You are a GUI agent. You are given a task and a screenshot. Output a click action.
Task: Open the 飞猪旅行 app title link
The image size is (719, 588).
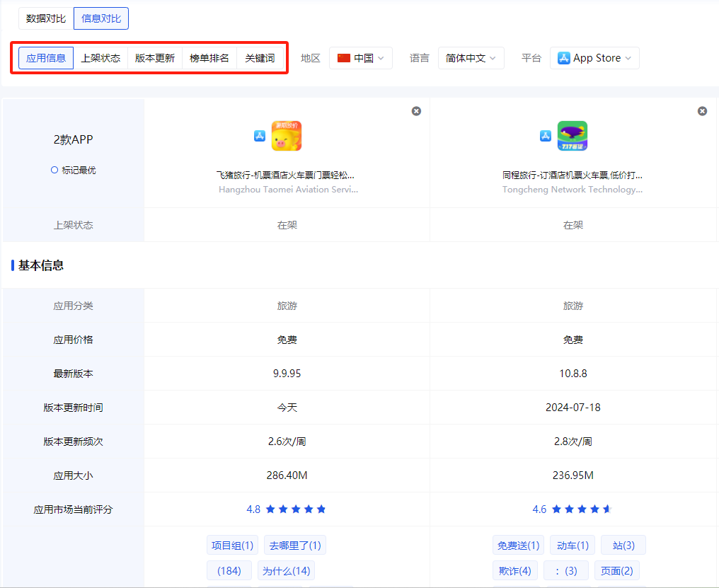[x=285, y=175]
